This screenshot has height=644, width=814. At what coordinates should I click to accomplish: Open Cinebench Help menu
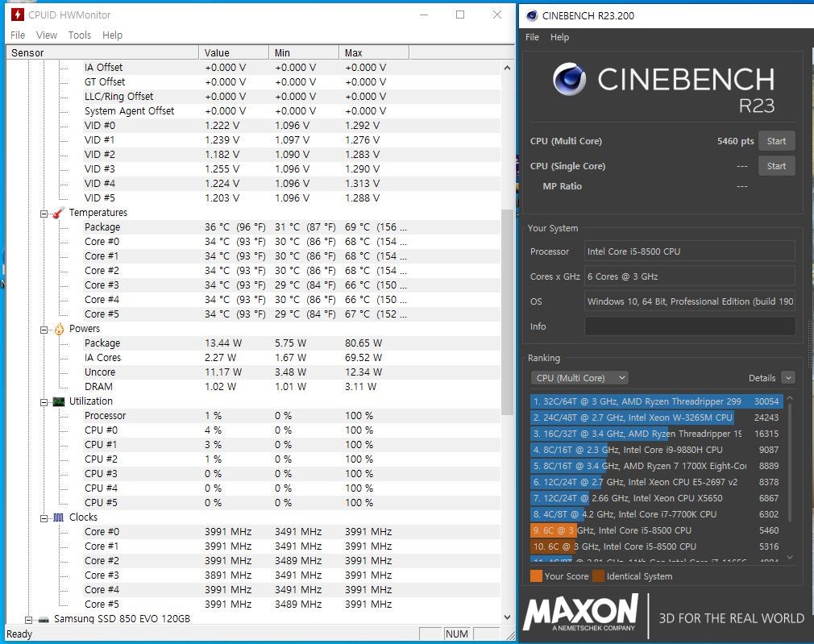(x=559, y=37)
